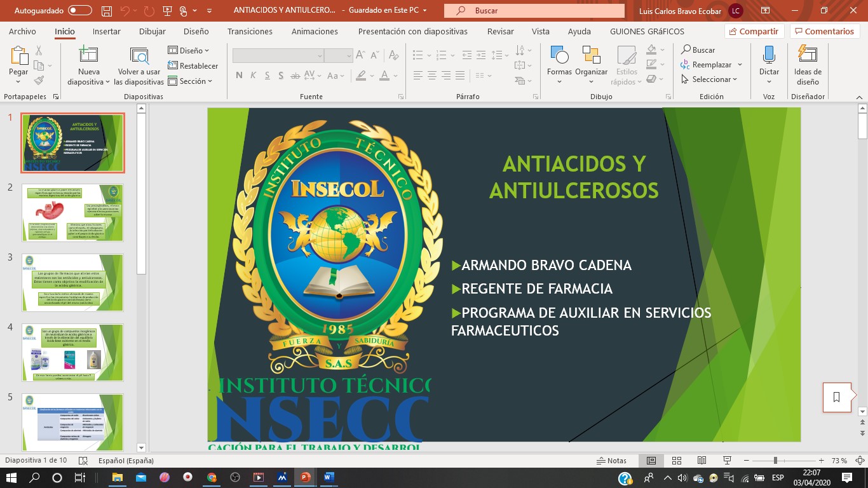The height and width of the screenshot is (488, 868).
Task: Open the font name combo box
Action: (278, 55)
